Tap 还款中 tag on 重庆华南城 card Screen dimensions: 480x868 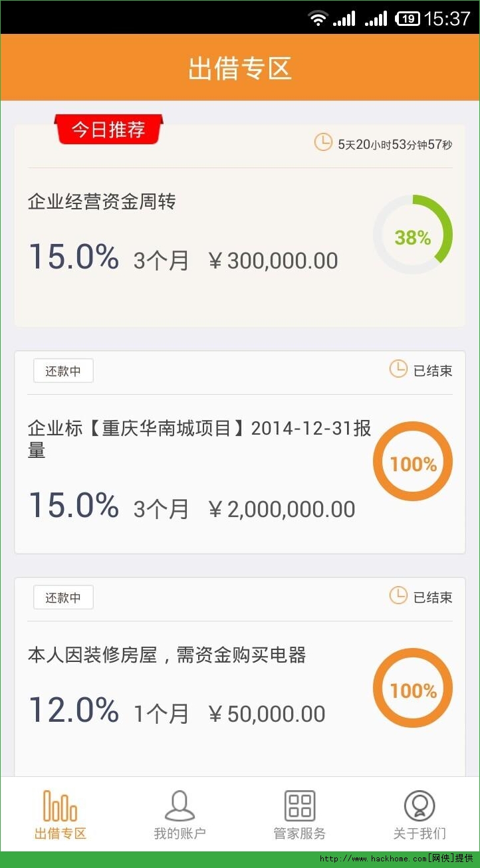[x=63, y=371]
